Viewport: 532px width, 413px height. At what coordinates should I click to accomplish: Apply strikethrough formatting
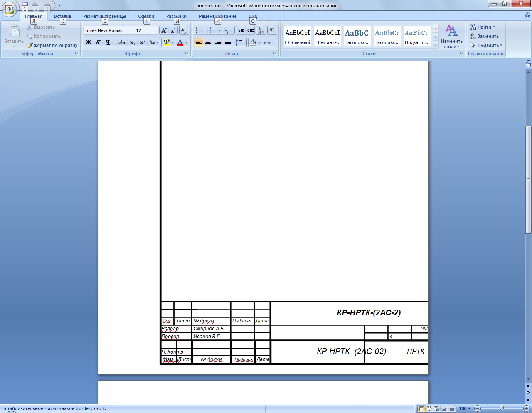(122, 42)
